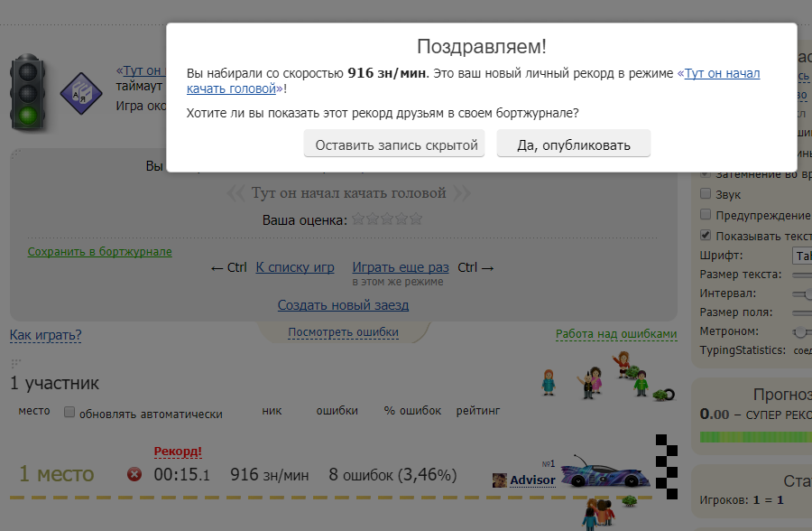Open the "Шрифт" font dropdown
812x531 pixels.
[x=802, y=256]
